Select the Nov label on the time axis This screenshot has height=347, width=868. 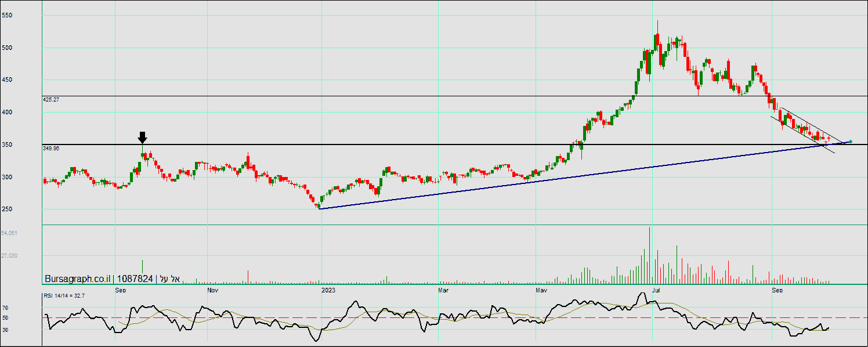(212, 289)
